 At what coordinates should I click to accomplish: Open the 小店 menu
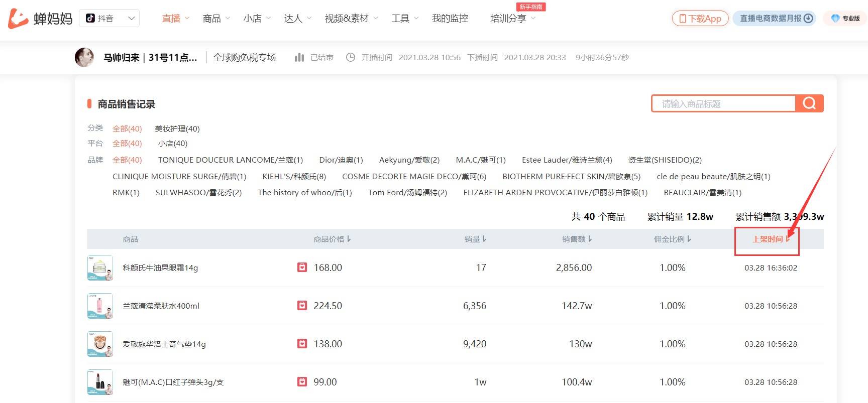coord(257,19)
